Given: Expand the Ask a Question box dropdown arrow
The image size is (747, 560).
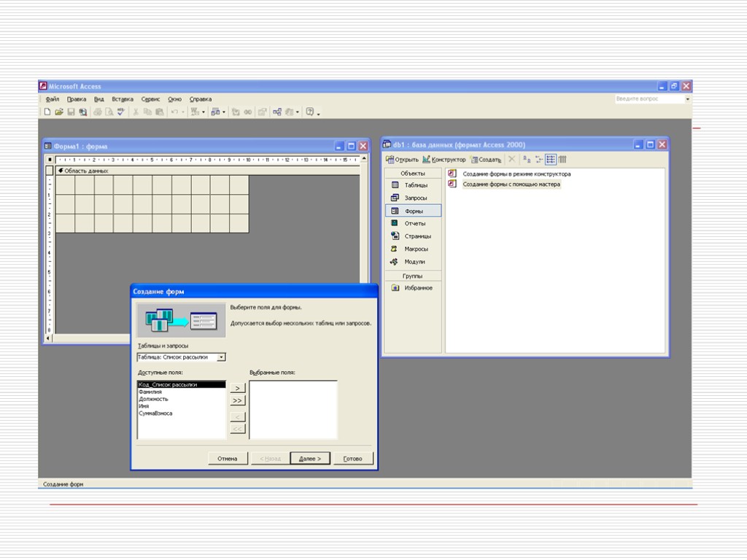Looking at the screenshot, I should pyautogui.click(x=687, y=99).
